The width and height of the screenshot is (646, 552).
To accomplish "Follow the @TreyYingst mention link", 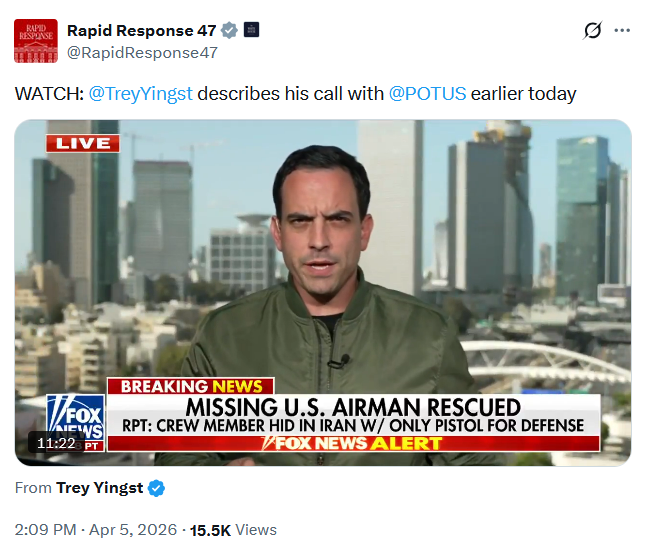I will tap(140, 94).
